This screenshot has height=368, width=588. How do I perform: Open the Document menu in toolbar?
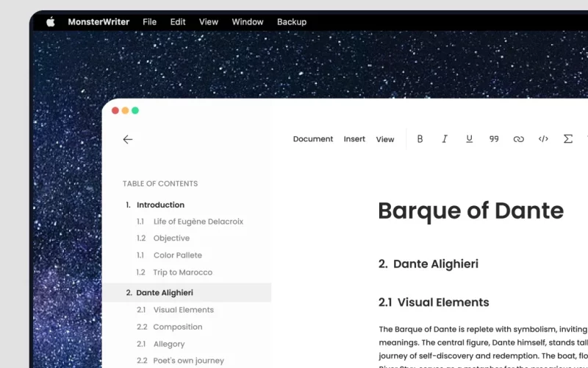312,139
